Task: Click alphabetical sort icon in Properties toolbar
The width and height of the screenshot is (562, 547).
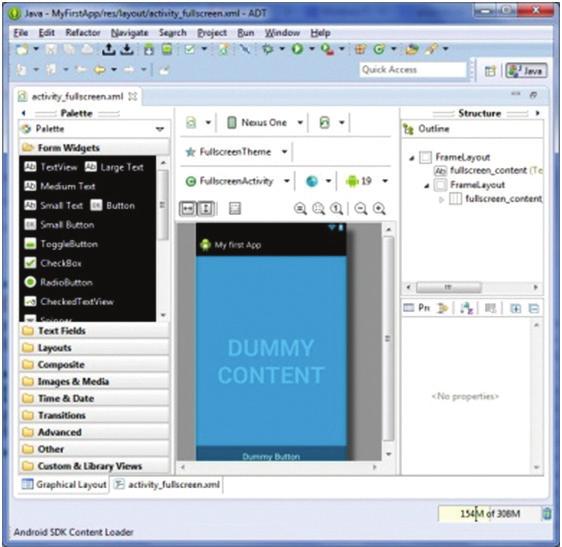Action: [x=467, y=308]
